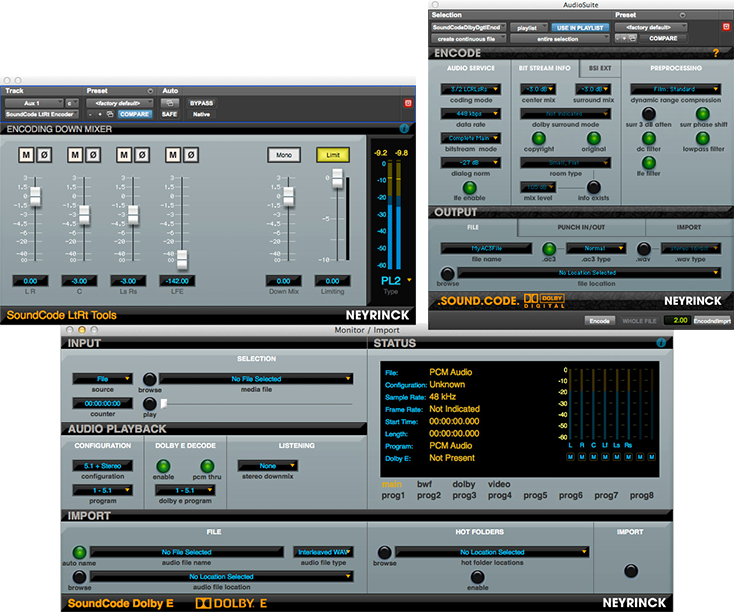Select the PUNCH IN/OUT output tab
The image size is (734, 612).
pos(581,227)
